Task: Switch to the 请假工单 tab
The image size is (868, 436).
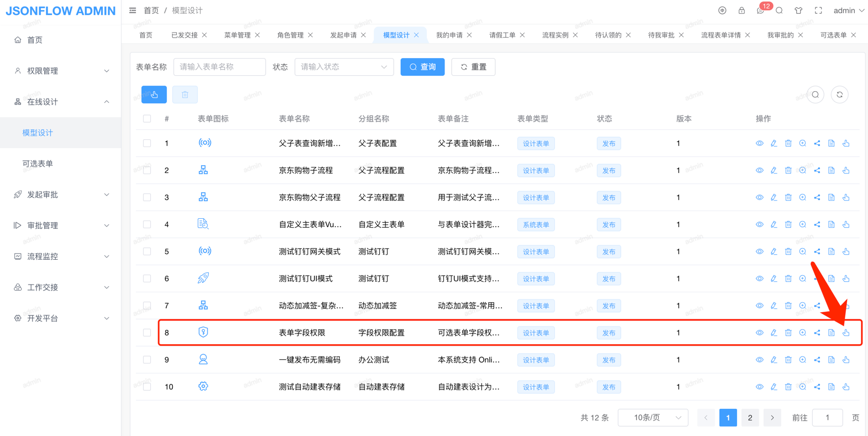Action: point(502,35)
